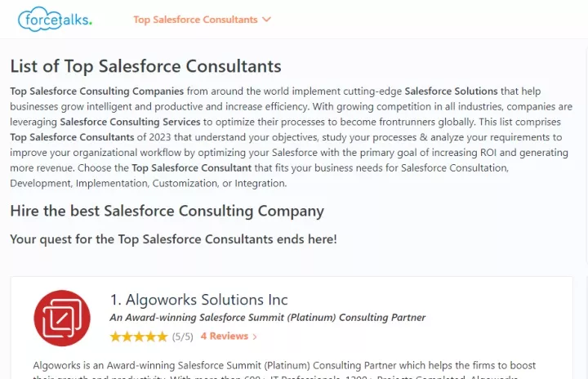Image resolution: width=588 pixels, height=379 pixels.
Task: Click the Your quest for subheading
Action: coord(173,239)
